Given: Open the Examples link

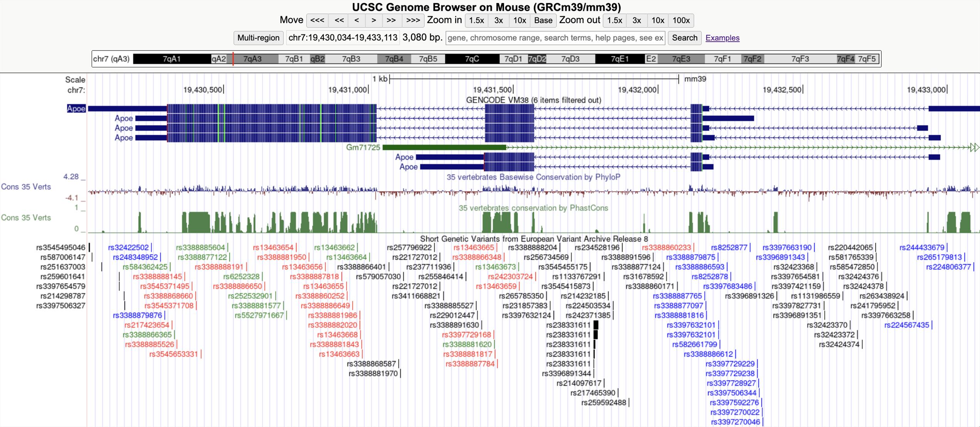Looking at the screenshot, I should point(722,38).
